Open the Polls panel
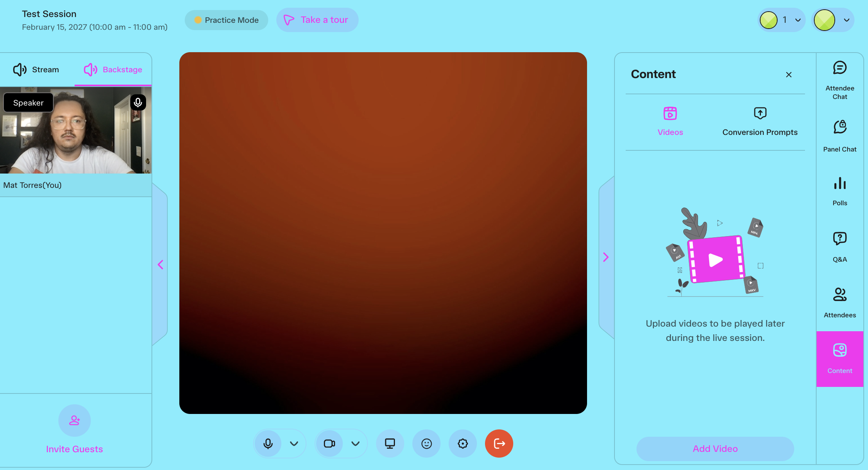The image size is (868, 470). (x=840, y=191)
